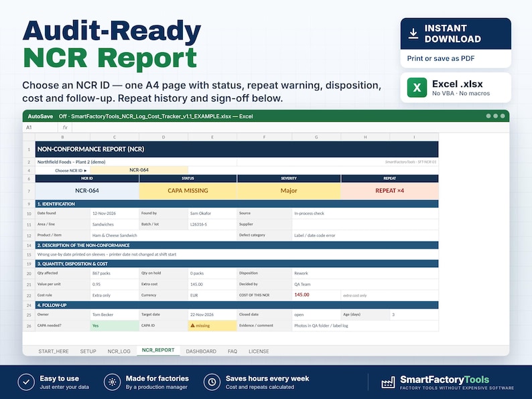The height and width of the screenshot is (399, 532).
Task: Click Northfield Foods – Plant 2 (demo) cell
Action: click(x=136, y=162)
